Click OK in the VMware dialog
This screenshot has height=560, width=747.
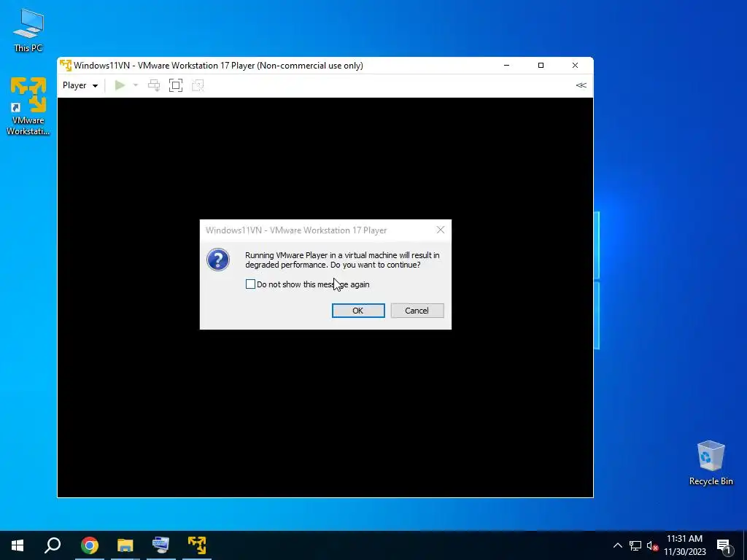click(358, 311)
